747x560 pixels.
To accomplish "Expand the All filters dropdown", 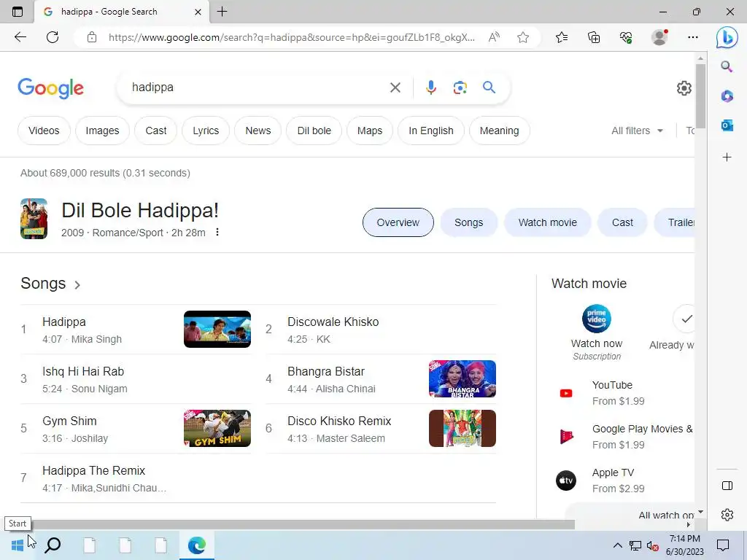I will [637, 131].
